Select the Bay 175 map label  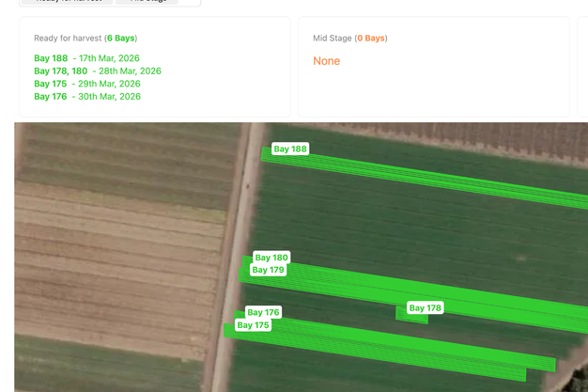point(253,325)
